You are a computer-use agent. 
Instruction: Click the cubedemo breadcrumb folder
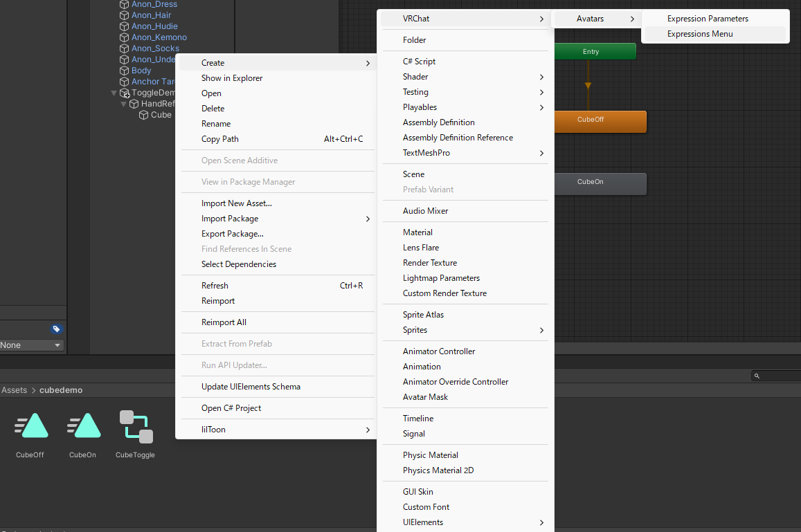(x=61, y=390)
